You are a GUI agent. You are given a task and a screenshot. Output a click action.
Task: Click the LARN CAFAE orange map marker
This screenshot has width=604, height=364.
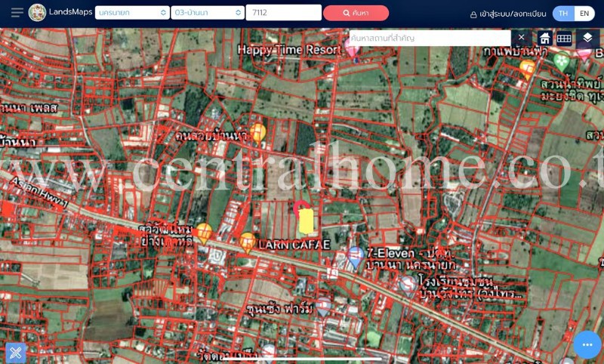tap(248, 242)
